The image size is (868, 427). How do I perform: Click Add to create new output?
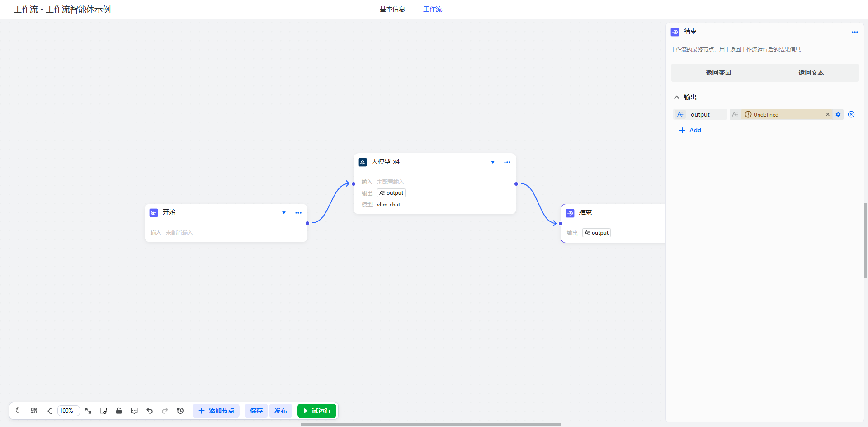(x=690, y=130)
